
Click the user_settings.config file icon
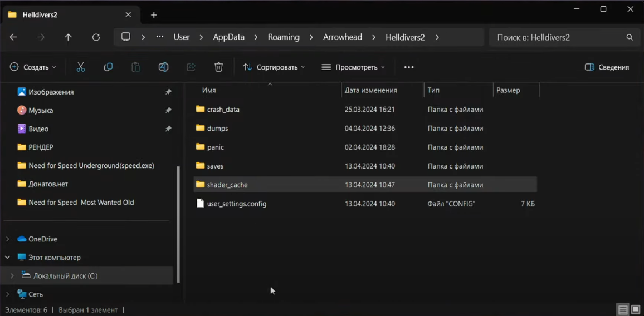pyautogui.click(x=200, y=203)
